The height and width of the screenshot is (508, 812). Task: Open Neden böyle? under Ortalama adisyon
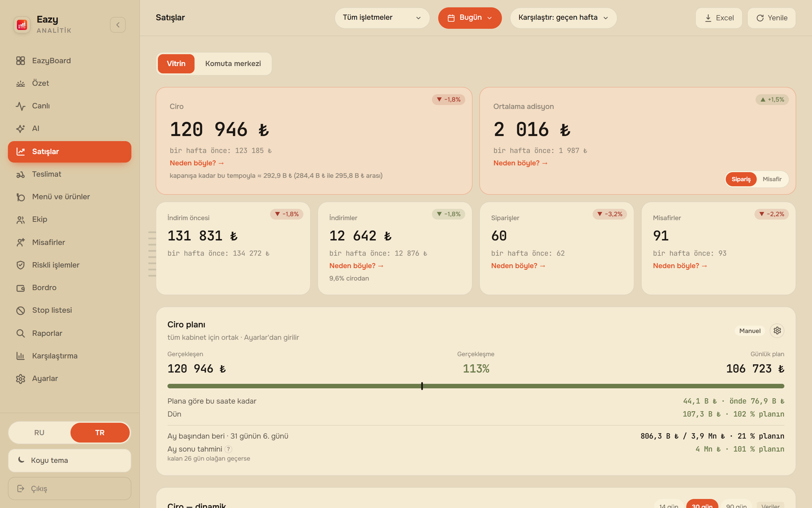[520, 163]
